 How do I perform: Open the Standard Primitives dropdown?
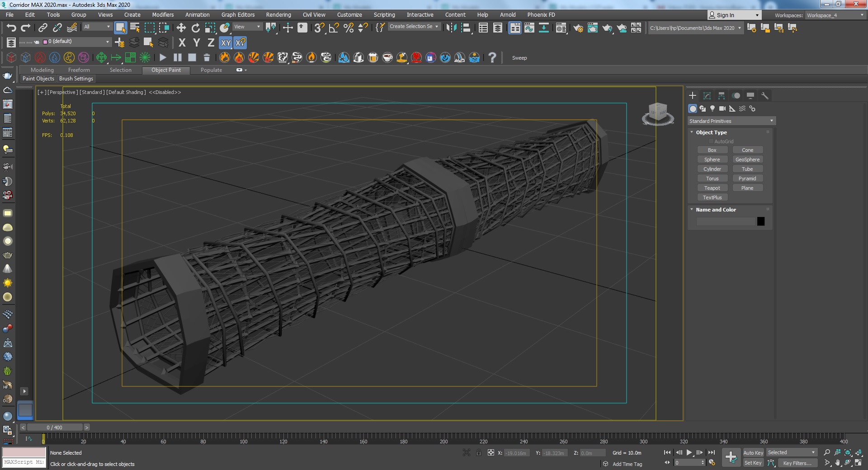click(x=731, y=121)
